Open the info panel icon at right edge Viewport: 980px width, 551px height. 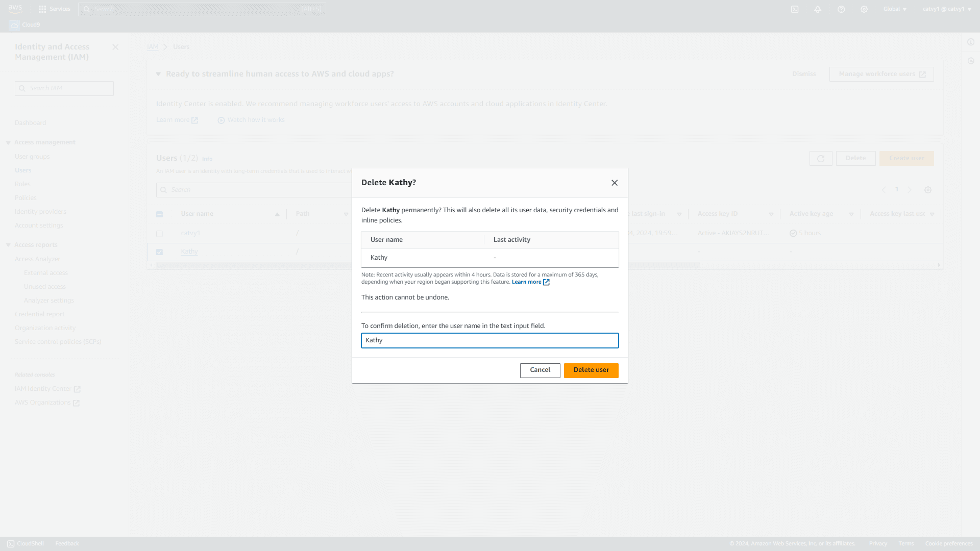(x=971, y=42)
